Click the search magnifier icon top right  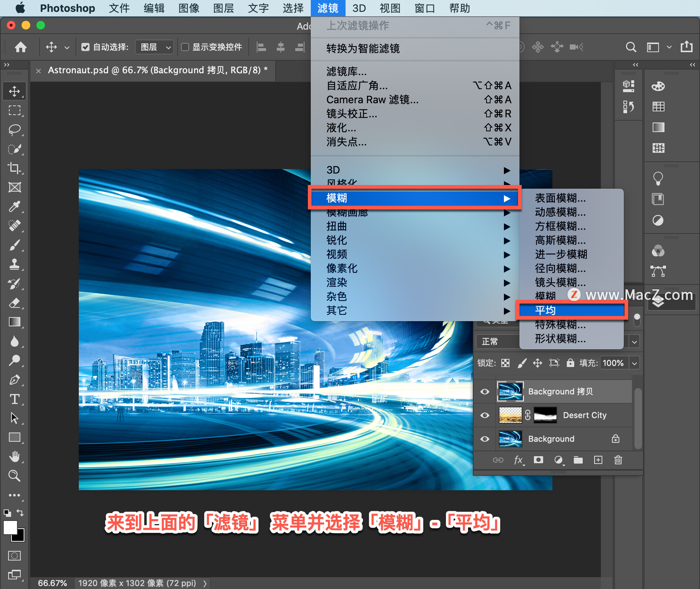(631, 47)
